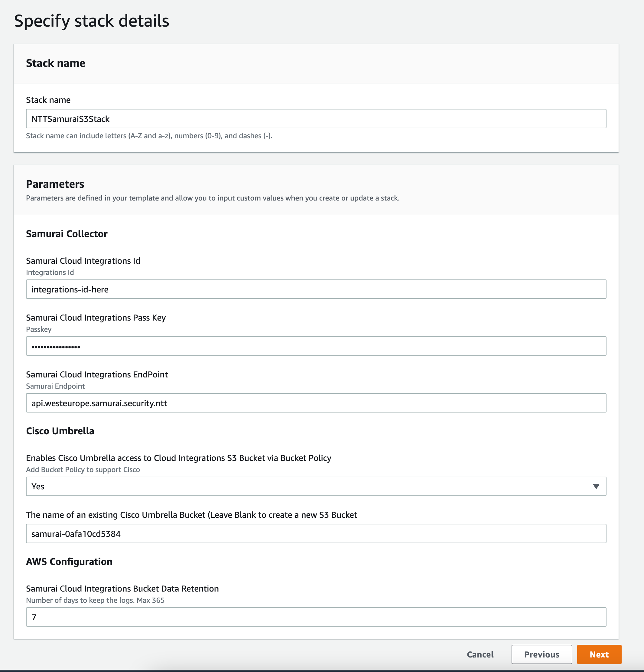The image size is (644, 672).
Task: Click the 'Enables Cisco Umbrella access' label
Action: pos(179,458)
